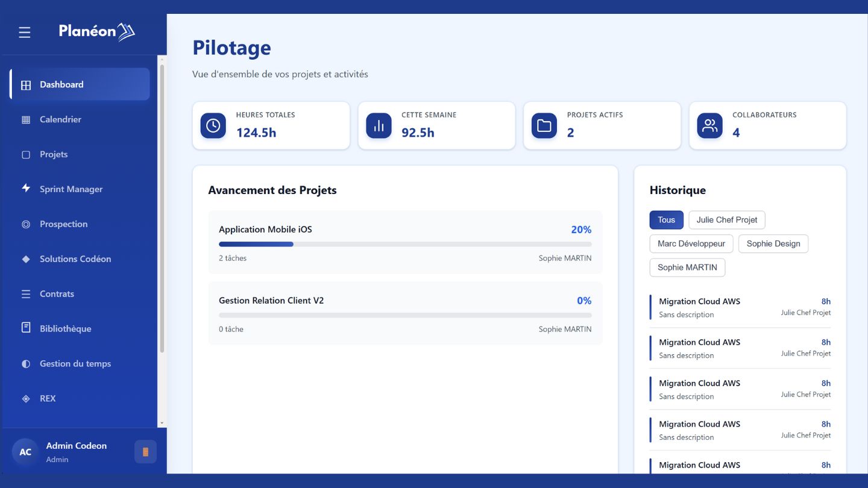Click the Avancement des Projets heading
Screen dimensions: 868x488
272,190
